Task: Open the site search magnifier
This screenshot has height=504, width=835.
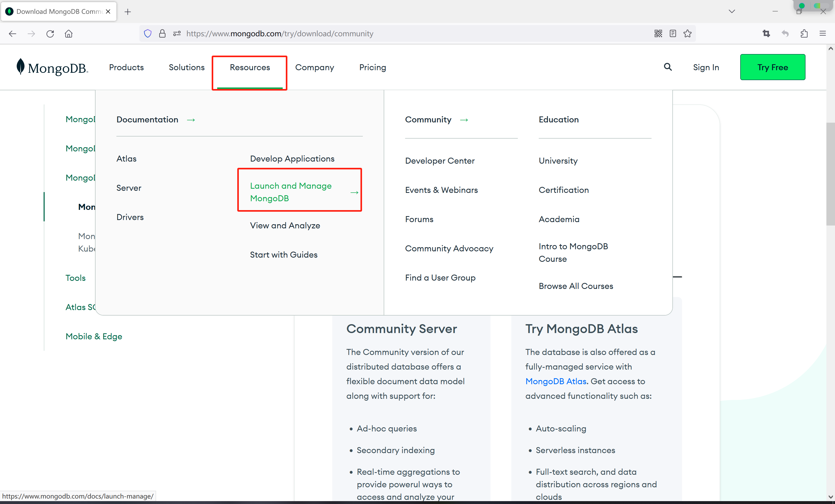Action: pyautogui.click(x=668, y=67)
